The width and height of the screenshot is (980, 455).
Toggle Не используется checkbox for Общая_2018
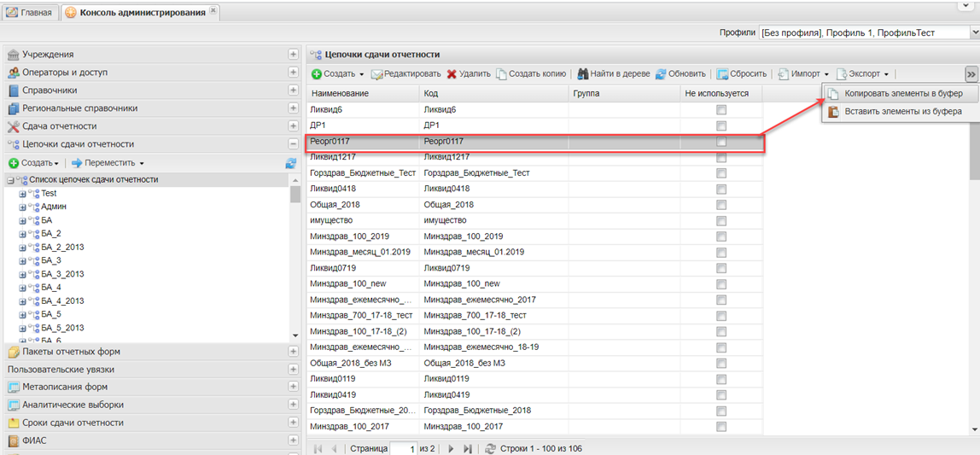(721, 204)
